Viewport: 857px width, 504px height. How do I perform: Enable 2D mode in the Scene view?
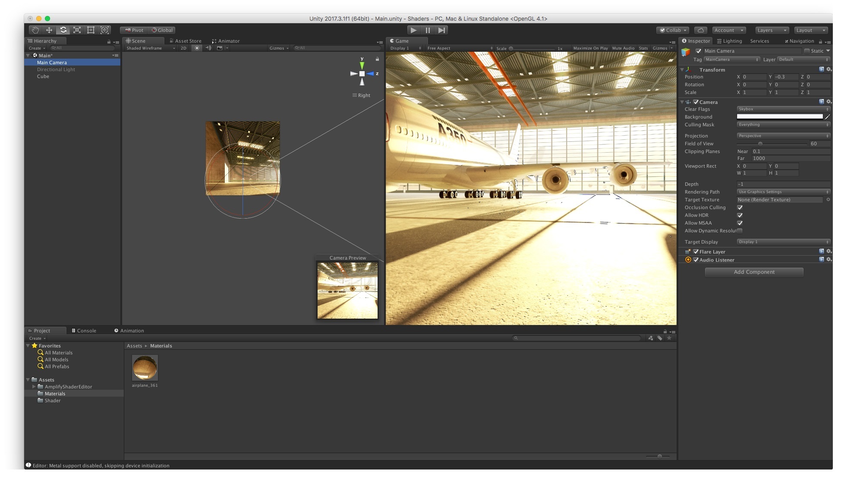[x=183, y=48]
